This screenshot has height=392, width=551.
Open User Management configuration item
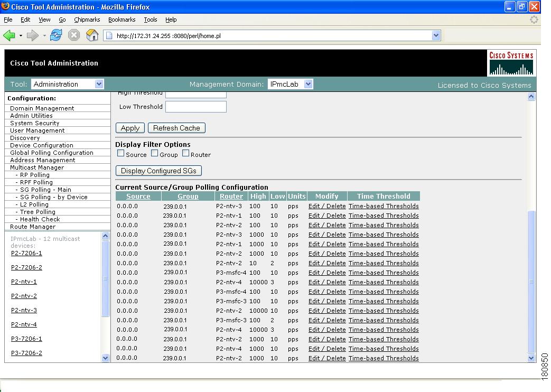tap(38, 130)
